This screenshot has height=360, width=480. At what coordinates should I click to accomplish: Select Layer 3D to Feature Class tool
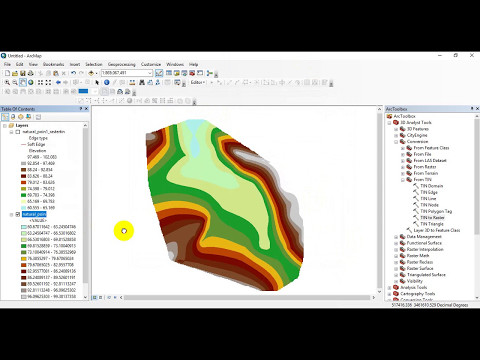436,230
